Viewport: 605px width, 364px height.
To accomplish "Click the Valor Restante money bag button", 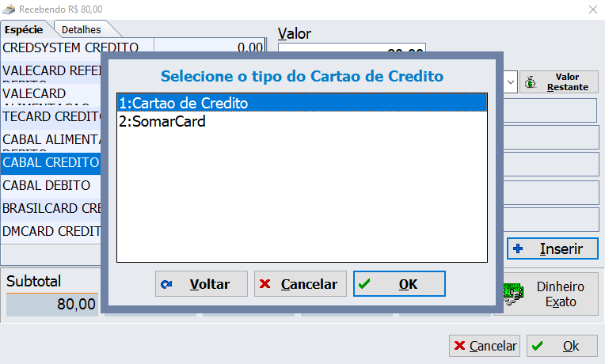I will pyautogui.click(x=559, y=82).
